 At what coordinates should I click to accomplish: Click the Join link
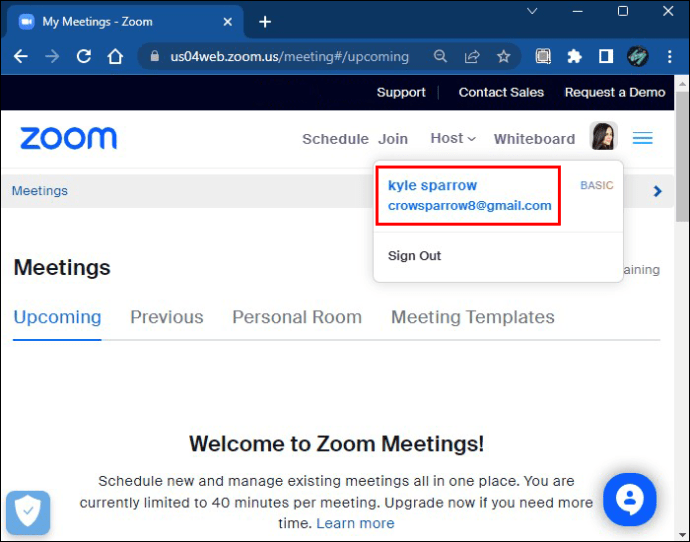(393, 139)
